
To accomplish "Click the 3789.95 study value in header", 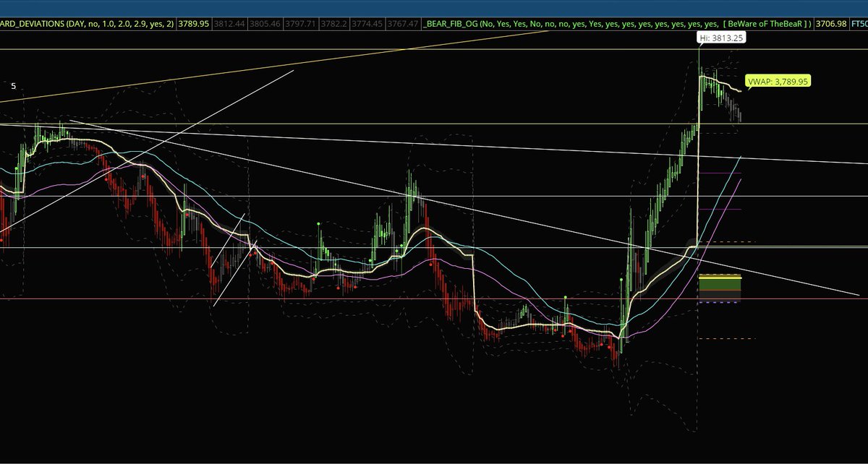I will (x=193, y=24).
